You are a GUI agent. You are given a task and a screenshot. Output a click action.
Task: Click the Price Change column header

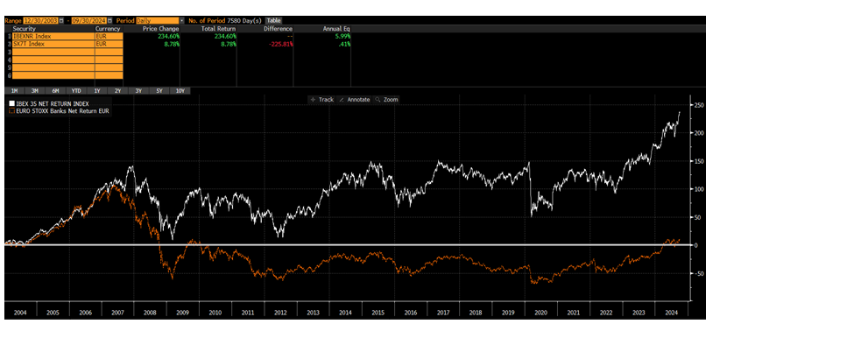pos(160,29)
